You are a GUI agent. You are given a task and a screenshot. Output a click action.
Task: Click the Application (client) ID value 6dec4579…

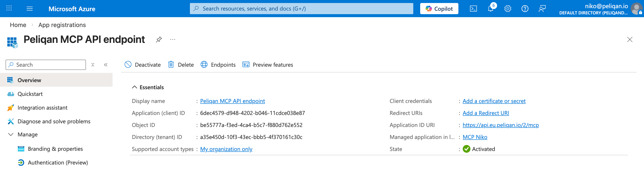click(x=252, y=113)
